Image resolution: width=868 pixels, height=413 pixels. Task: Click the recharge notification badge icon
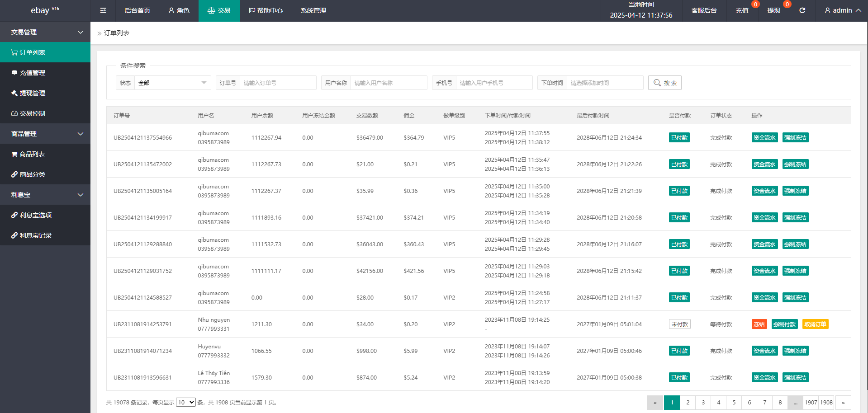tap(755, 5)
